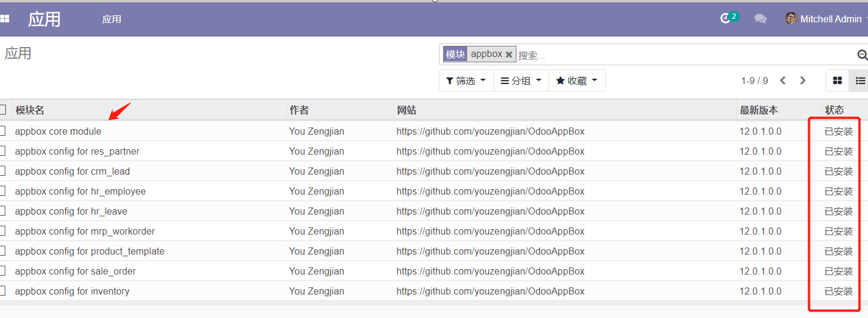
Task: Open the apps grid home menu icon
Action: tap(5, 19)
